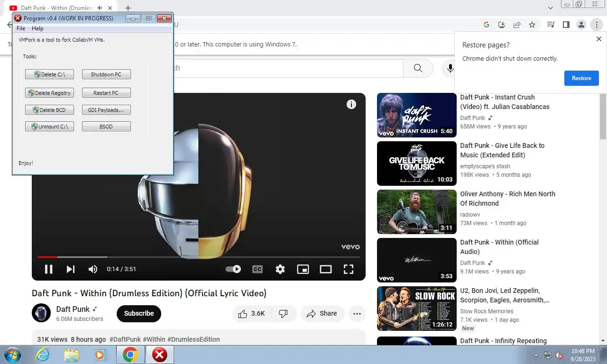Open Daft Punk channel avatar
607x364 pixels.
coord(41,313)
